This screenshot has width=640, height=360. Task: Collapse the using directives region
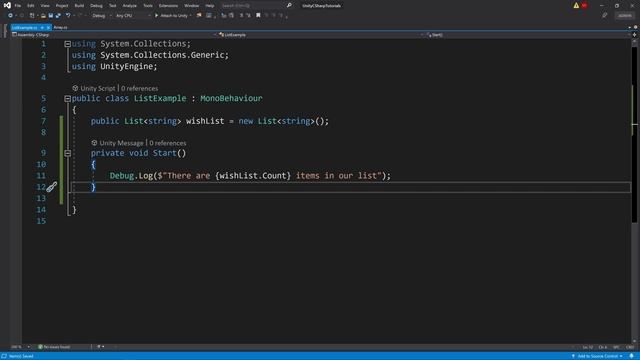67,44
